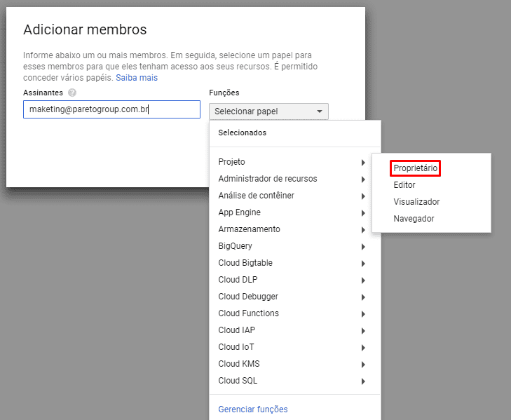
Task: Expand the App Engine submenu arrow
Action: click(x=363, y=213)
